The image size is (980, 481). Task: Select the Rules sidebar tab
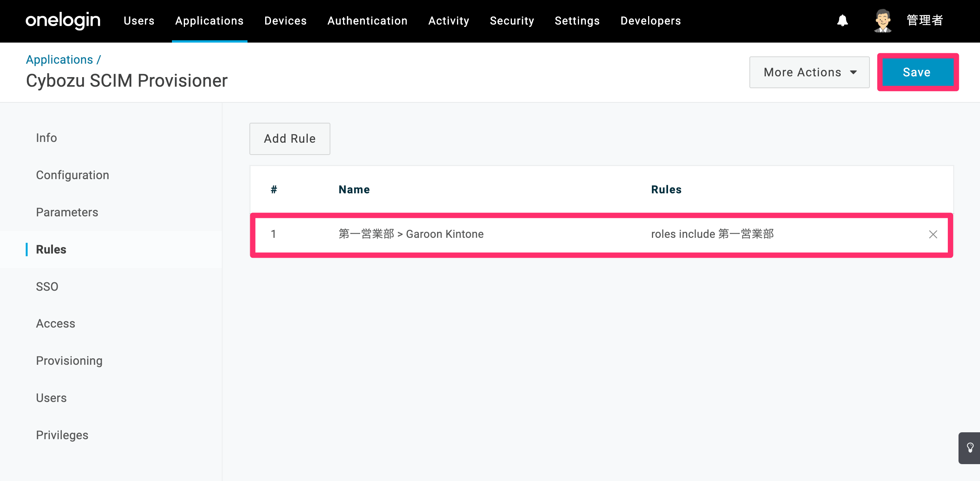tap(51, 249)
